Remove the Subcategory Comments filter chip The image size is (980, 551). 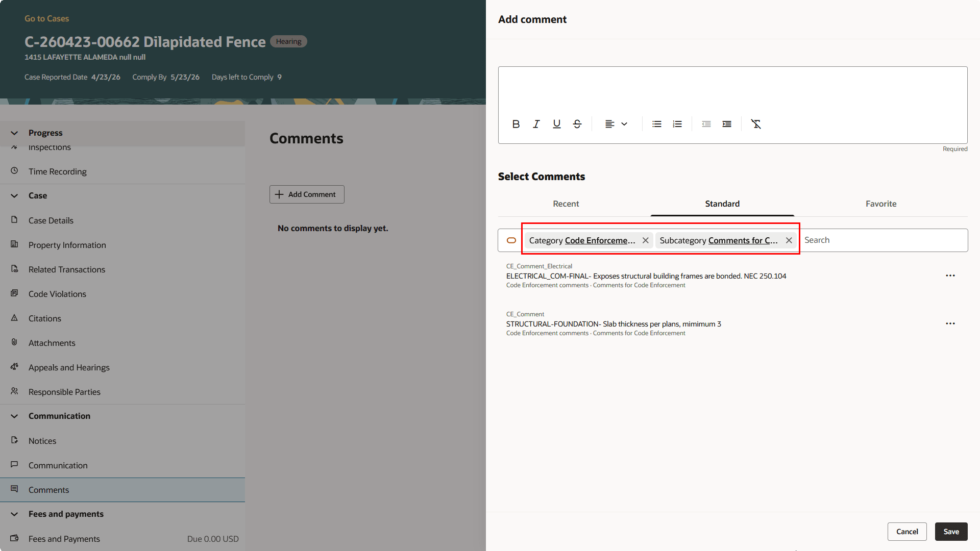pyautogui.click(x=789, y=240)
